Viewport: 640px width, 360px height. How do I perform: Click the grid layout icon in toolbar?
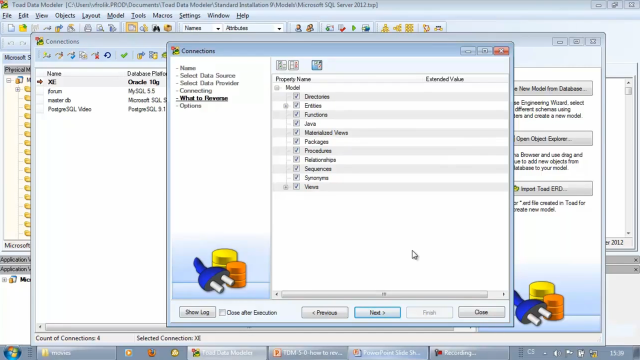[x=409, y=28]
